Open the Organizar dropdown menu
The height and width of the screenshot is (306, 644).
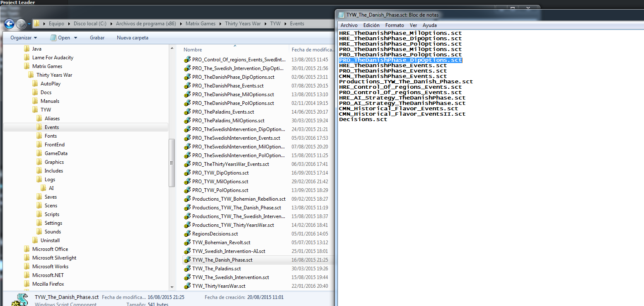24,38
